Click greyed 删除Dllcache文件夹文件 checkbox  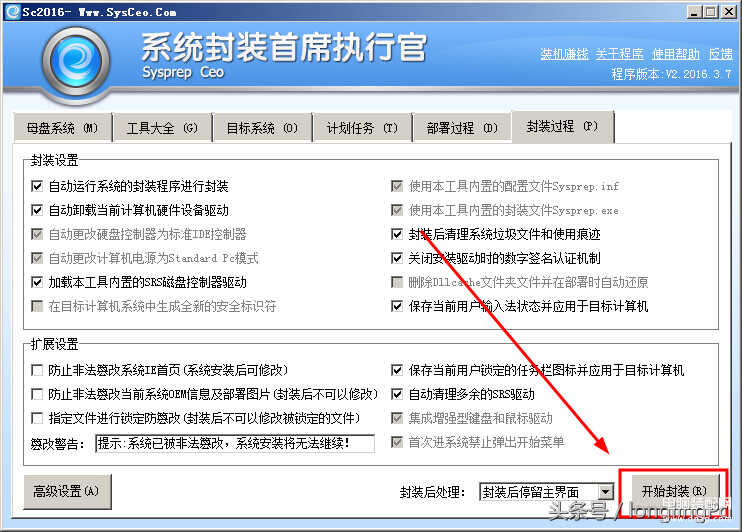(x=397, y=282)
